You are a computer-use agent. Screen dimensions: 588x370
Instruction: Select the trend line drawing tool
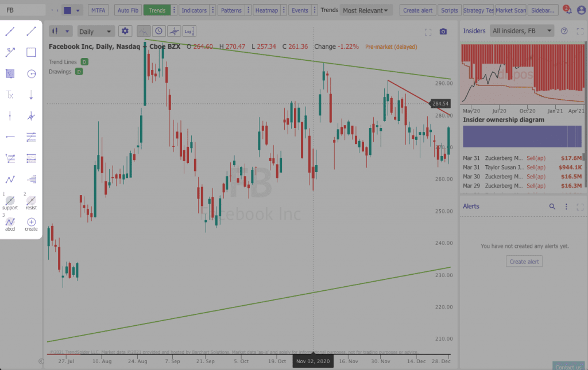[10, 32]
